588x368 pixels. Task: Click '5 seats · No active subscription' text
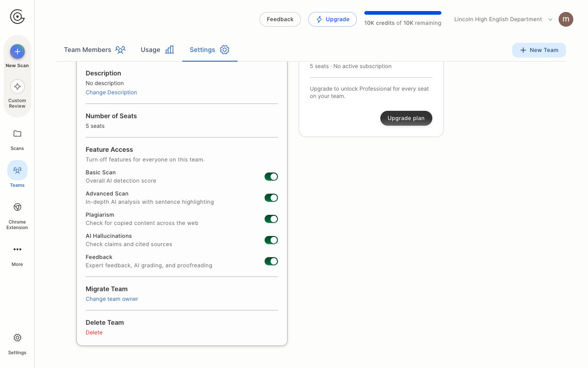351,66
